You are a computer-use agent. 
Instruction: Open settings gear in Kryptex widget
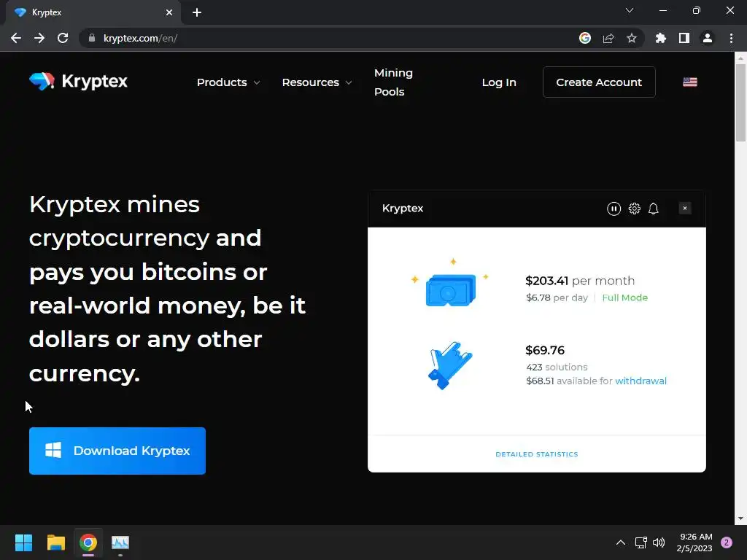point(634,209)
